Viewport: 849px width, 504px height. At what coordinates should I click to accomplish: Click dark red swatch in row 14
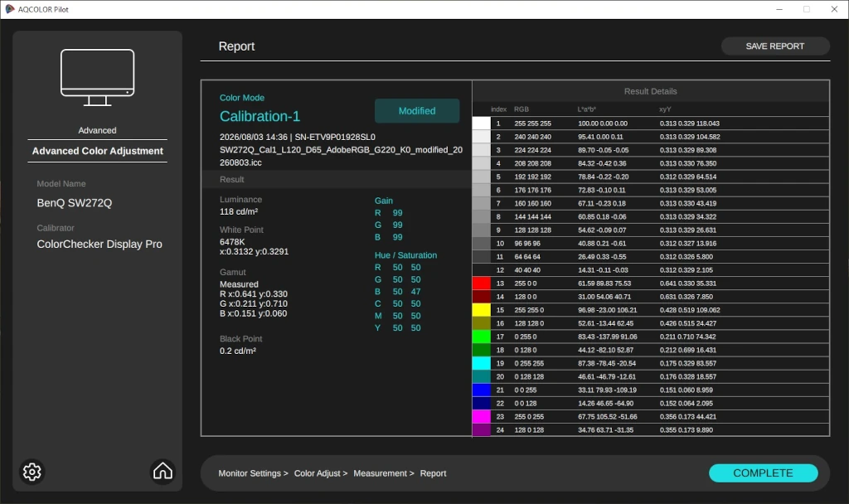coord(482,297)
